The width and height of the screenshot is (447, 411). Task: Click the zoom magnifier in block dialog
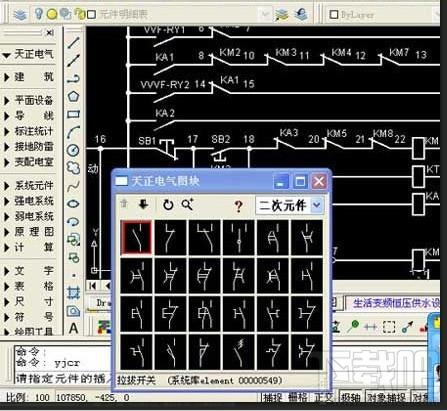pyautogui.click(x=188, y=204)
